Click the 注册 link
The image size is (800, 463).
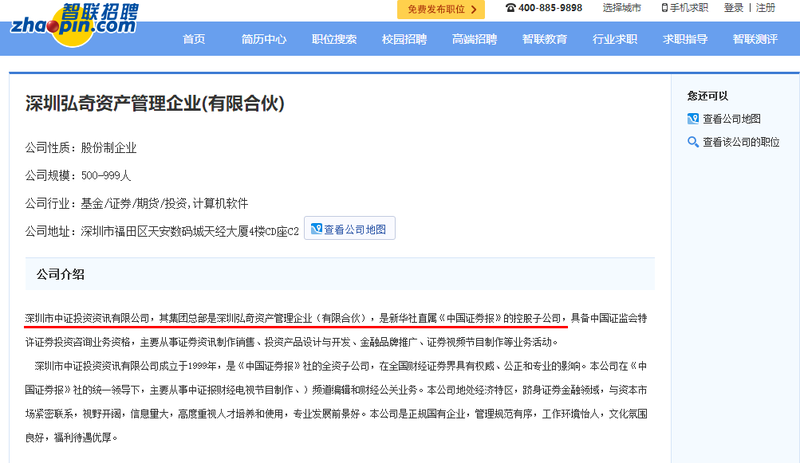click(765, 8)
